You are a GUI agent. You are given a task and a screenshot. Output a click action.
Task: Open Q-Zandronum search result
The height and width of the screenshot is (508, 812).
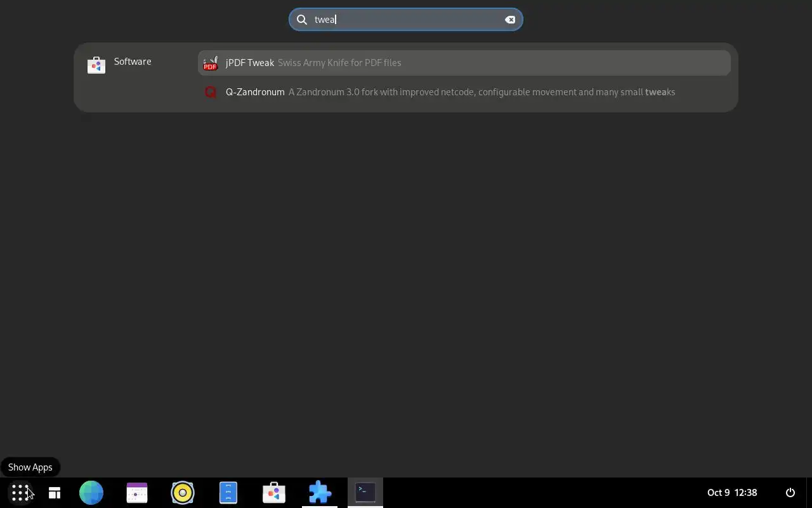[464, 92]
